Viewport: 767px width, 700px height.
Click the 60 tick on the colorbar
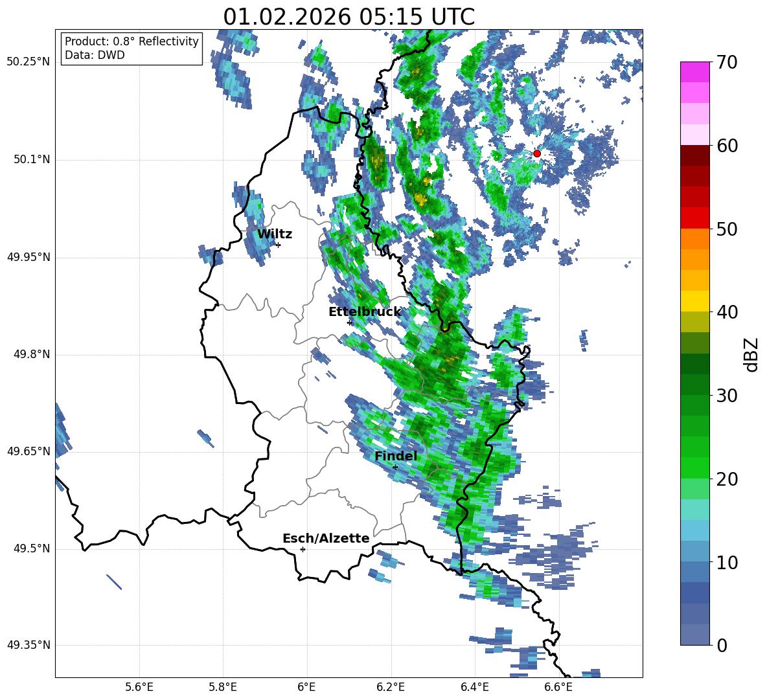pos(727,146)
